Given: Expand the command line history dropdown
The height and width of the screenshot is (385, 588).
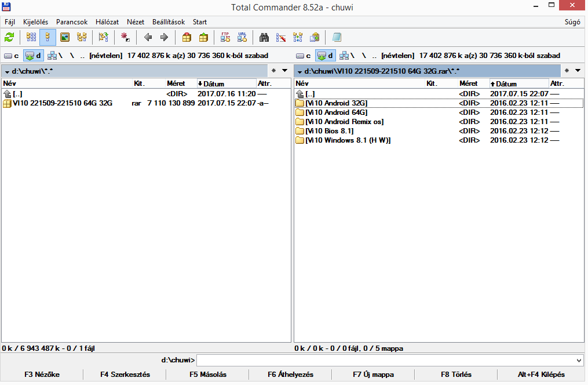Looking at the screenshot, I should tap(579, 361).
